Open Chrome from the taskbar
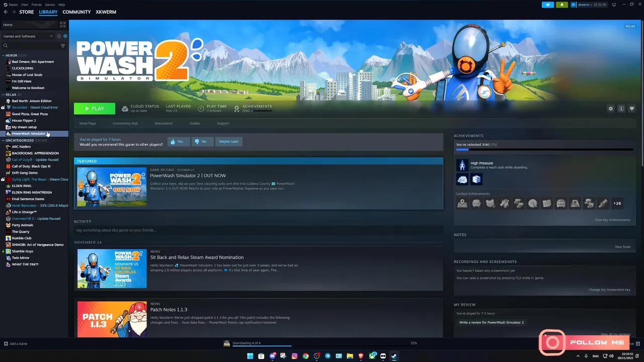The height and width of the screenshot is (362, 644). click(x=305, y=356)
